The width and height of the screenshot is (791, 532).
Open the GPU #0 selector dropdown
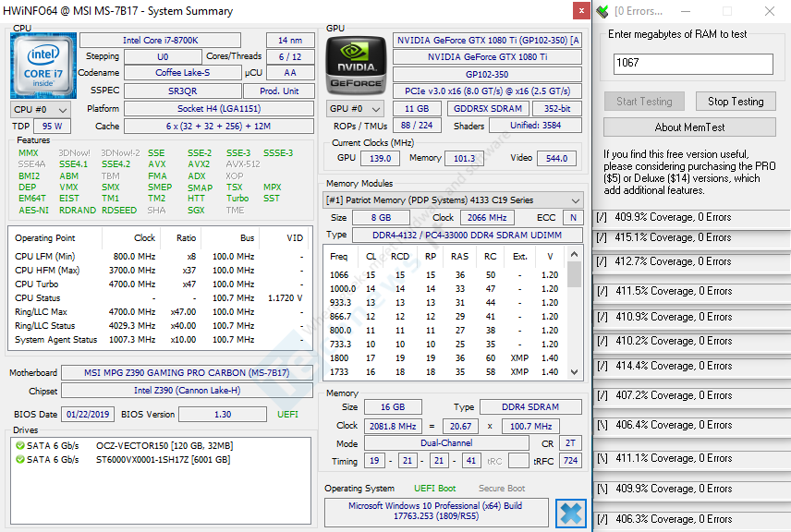click(351, 109)
